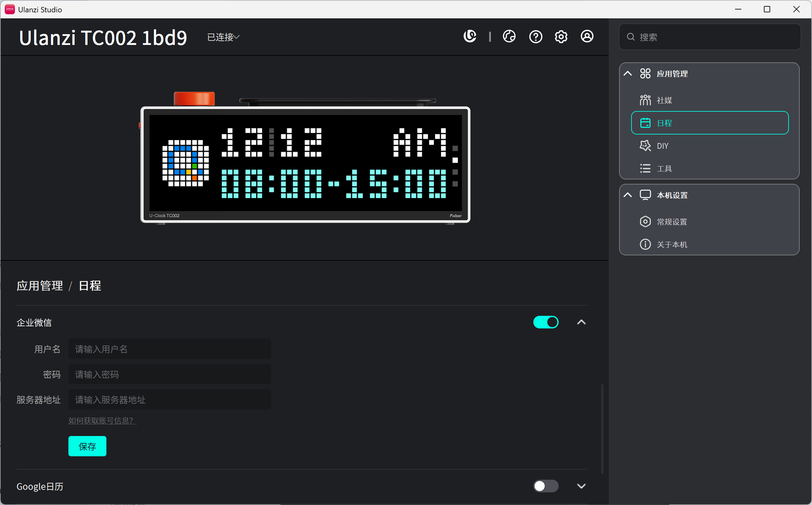Viewport: 812px width, 505px height.
Task: Click the 常规设置 hexagon icon
Action: click(645, 221)
